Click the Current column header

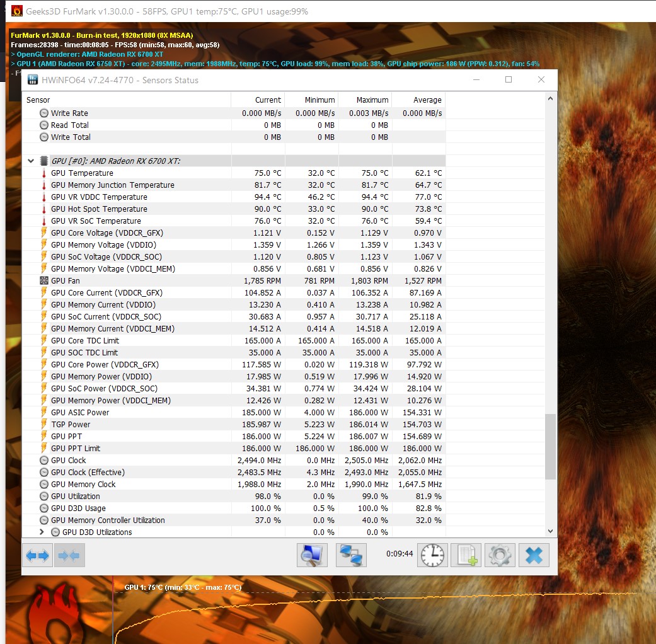point(258,100)
